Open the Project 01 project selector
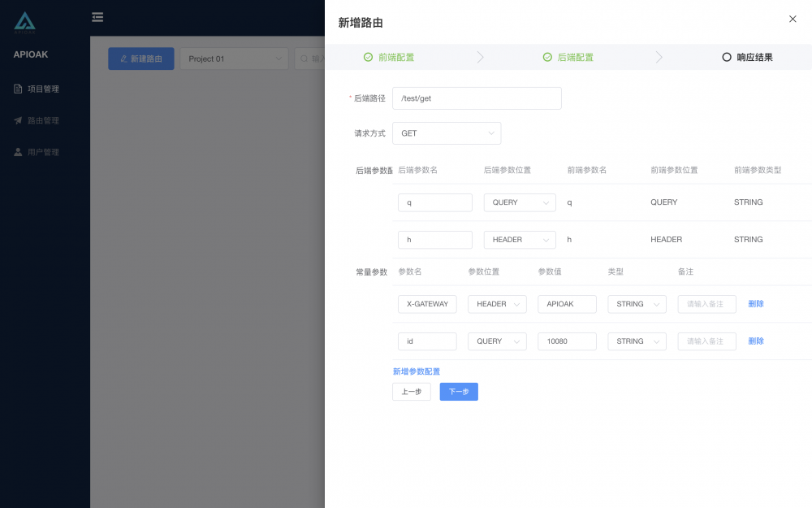 (x=234, y=59)
